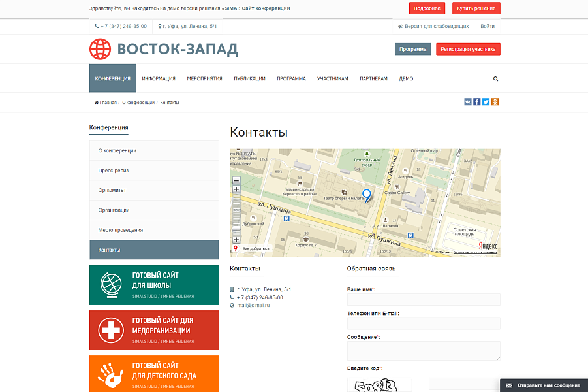588x392 pixels.
Task: Open site search with magnifier icon
Action: coord(495,78)
